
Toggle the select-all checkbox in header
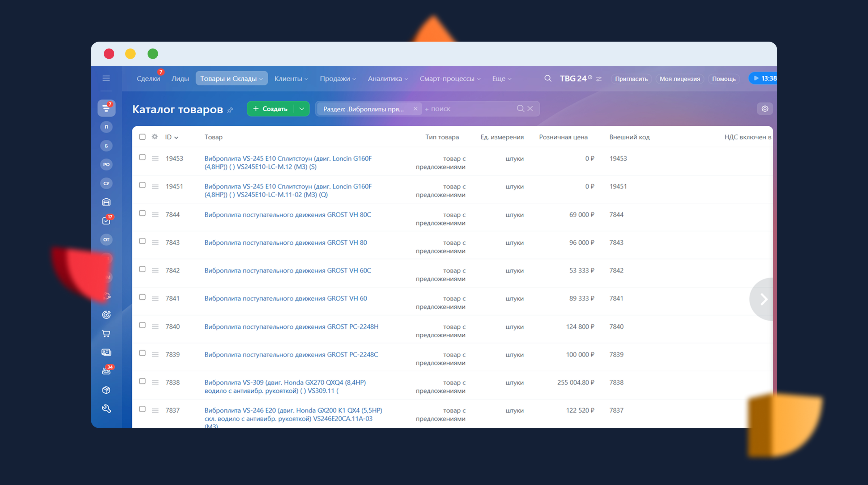pos(142,137)
